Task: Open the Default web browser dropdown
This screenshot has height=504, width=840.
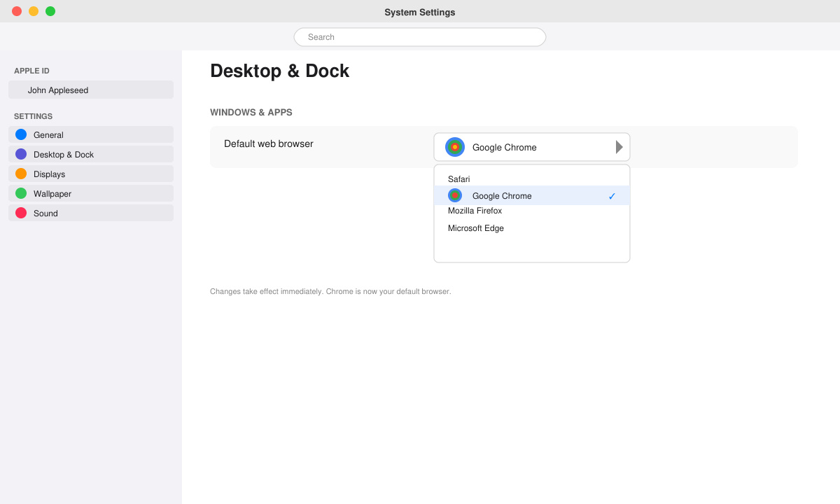Action: click(532, 147)
